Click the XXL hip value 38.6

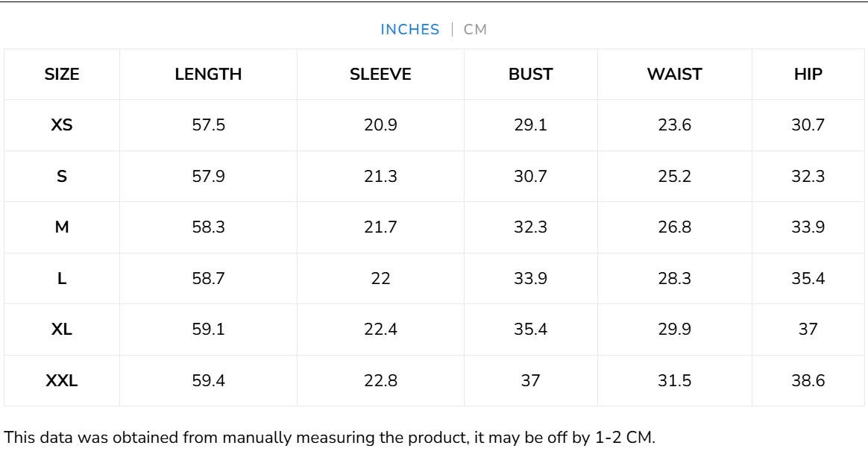(x=808, y=381)
